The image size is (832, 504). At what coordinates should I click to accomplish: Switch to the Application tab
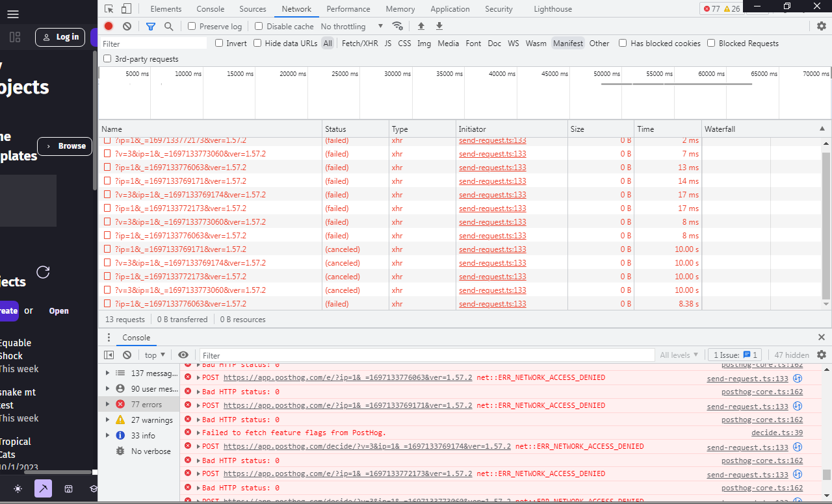[450, 8]
